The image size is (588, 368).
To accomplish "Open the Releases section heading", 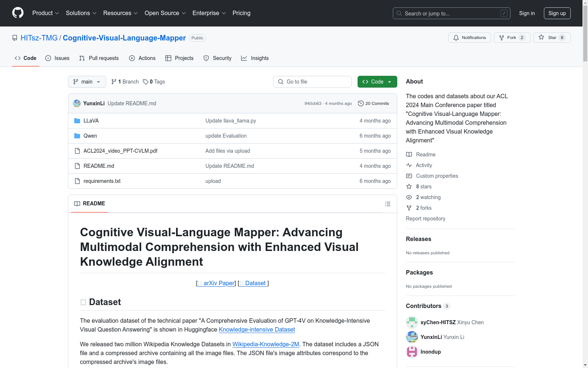I will coord(419,239).
